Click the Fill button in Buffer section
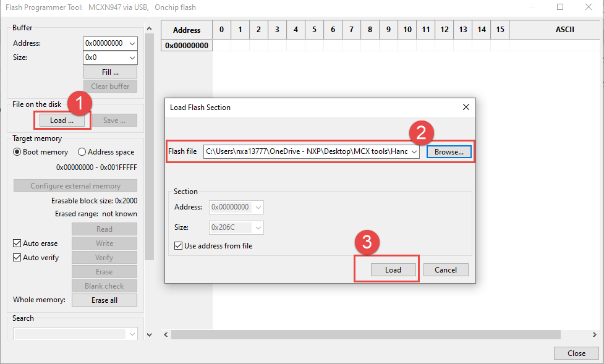604x364 pixels. (110, 72)
